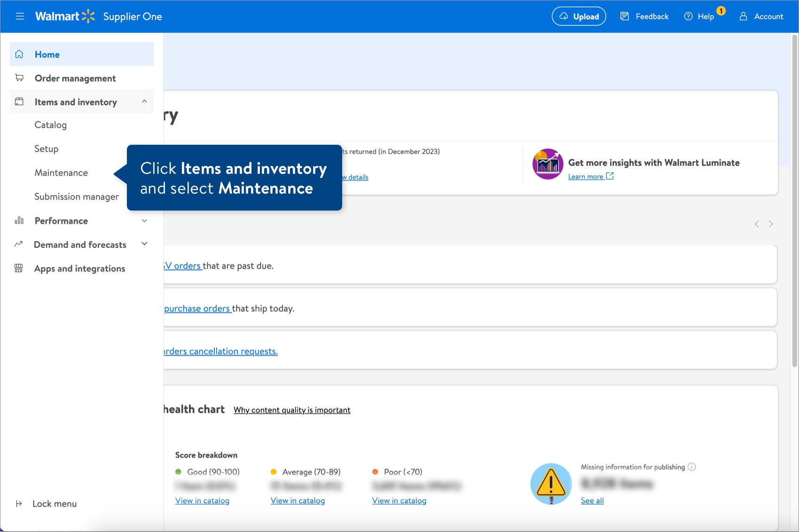The width and height of the screenshot is (799, 532).
Task: Click the Feedback icon
Action: (625, 16)
